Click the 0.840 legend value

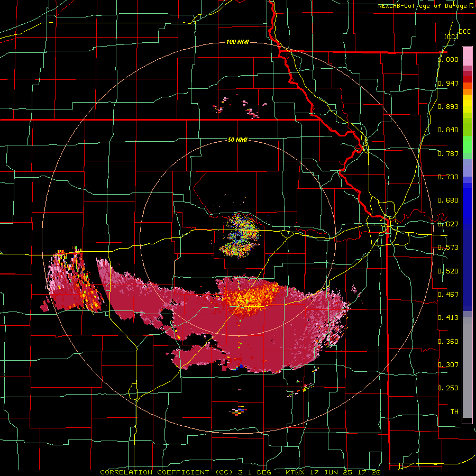coord(448,130)
